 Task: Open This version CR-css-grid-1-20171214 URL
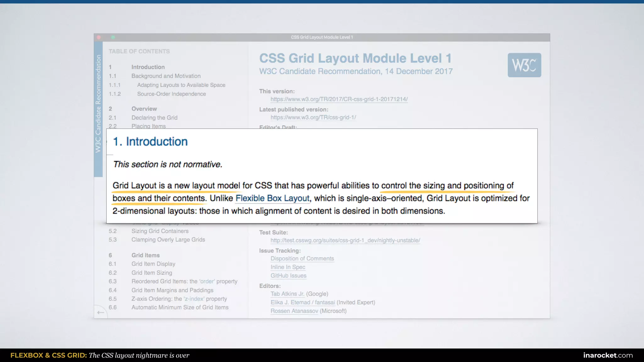click(x=339, y=99)
